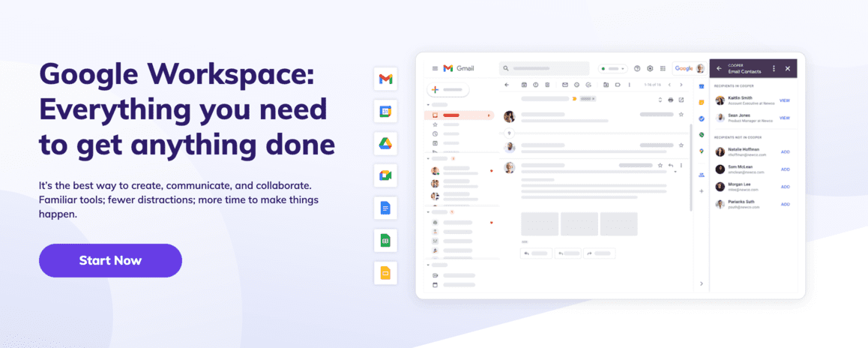Open the Keep notes icon in side panel
Image resolution: width=868 pixels, height=348 pixels.
(702, 103)
